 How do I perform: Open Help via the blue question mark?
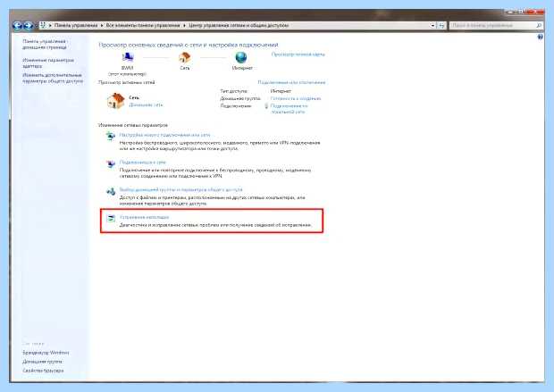(541, 37)
